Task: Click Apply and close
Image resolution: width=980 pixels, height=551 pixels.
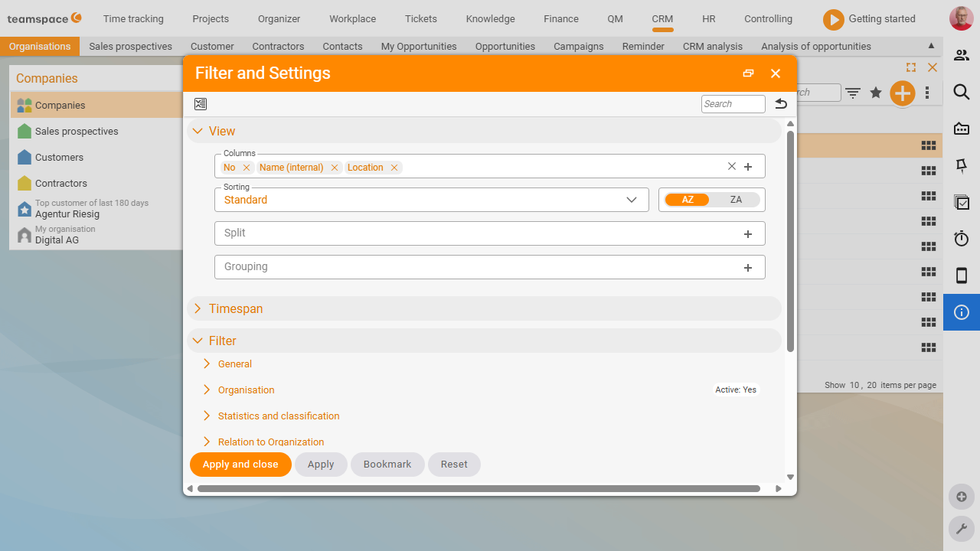Action: (240, 465)
